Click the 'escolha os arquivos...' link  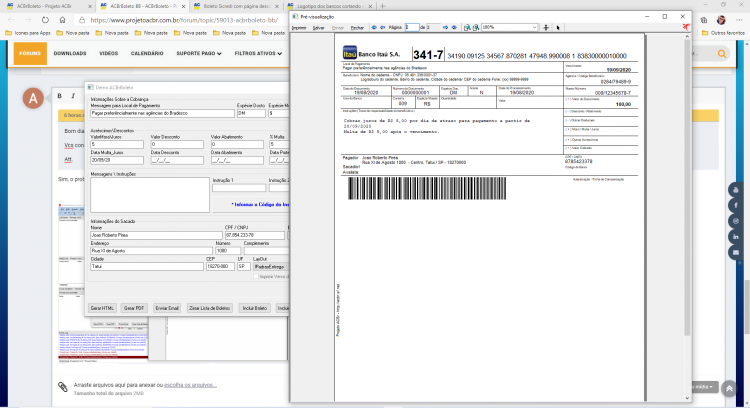tap(190, 385)
